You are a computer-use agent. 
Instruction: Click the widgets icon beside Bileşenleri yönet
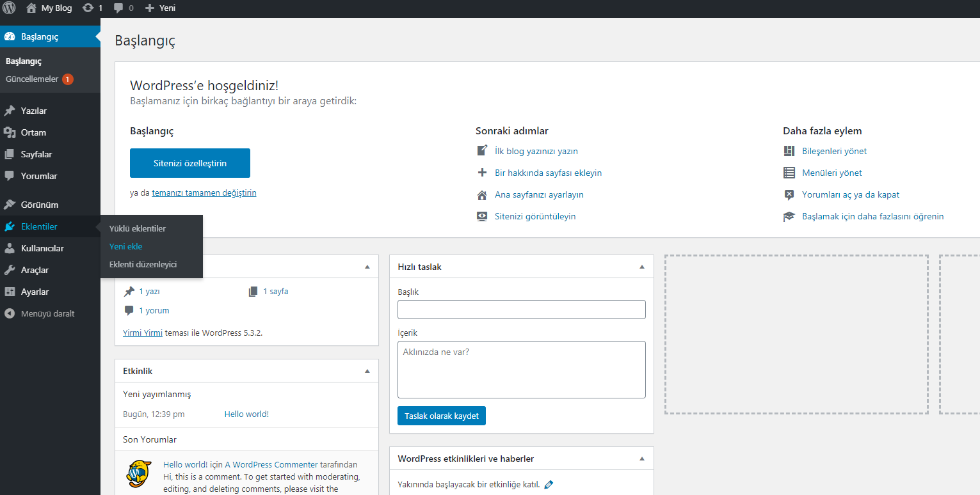pyautogui.click(x=789, y=151)
